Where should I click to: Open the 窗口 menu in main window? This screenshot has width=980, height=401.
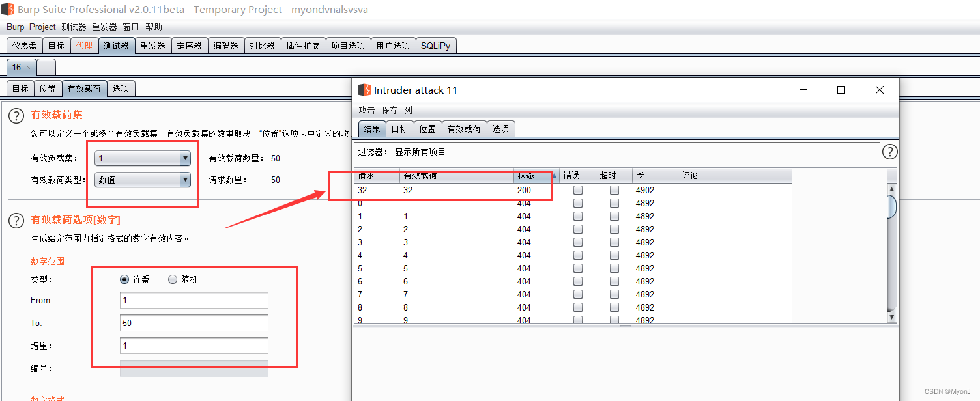[x=131, y=27]
